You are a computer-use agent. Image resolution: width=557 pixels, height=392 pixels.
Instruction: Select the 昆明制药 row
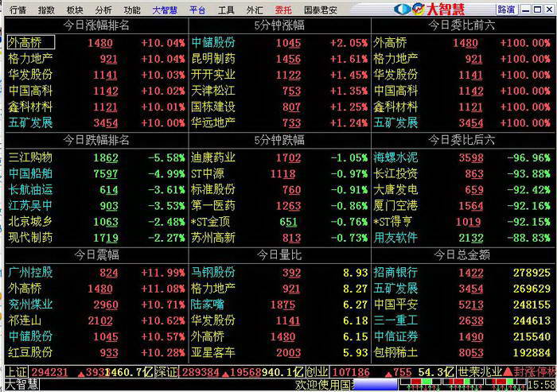(x=279, y=59)
